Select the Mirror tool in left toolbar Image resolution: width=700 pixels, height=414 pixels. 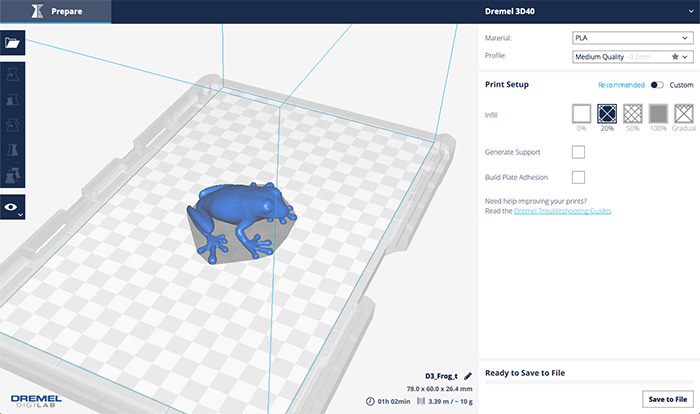coord(12,150)
